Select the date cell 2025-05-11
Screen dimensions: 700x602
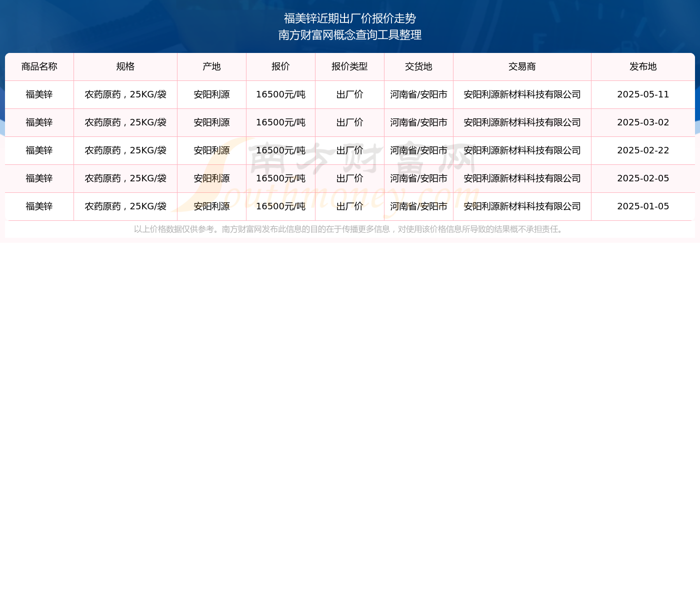[643, 95]
